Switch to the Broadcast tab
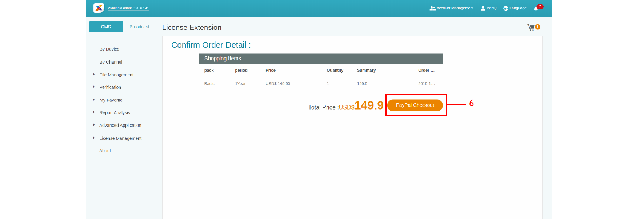 point(139,27)
